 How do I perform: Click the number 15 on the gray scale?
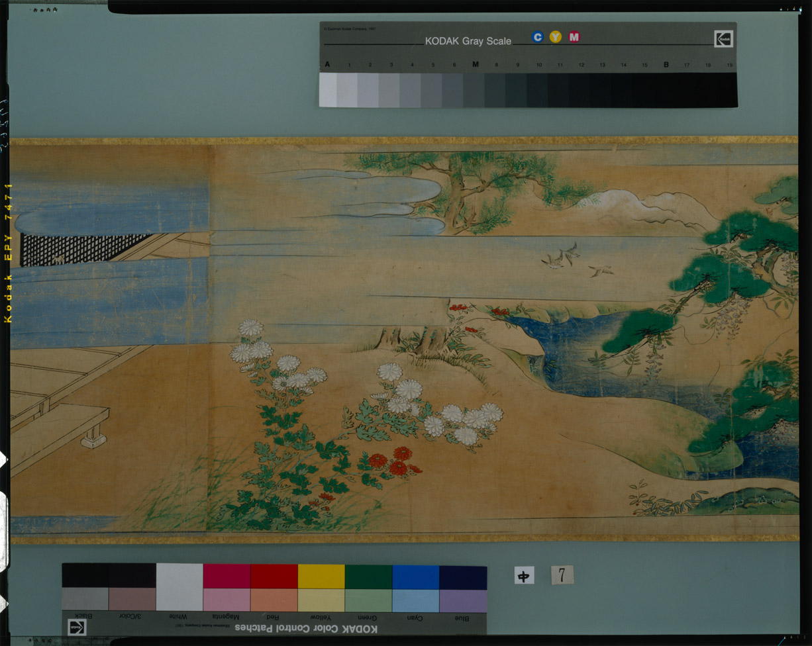pyautogui.click(x=644, y=66)
